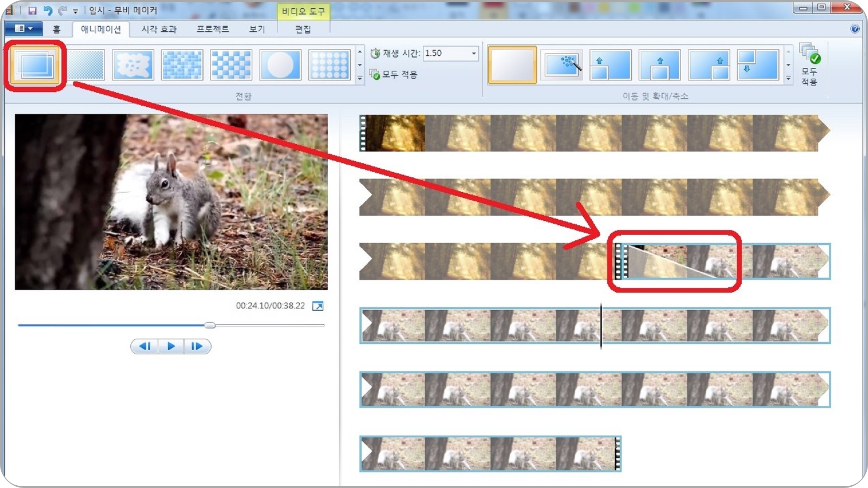
Task: Open the 시각 효과 tab
Action: [159, 29]
